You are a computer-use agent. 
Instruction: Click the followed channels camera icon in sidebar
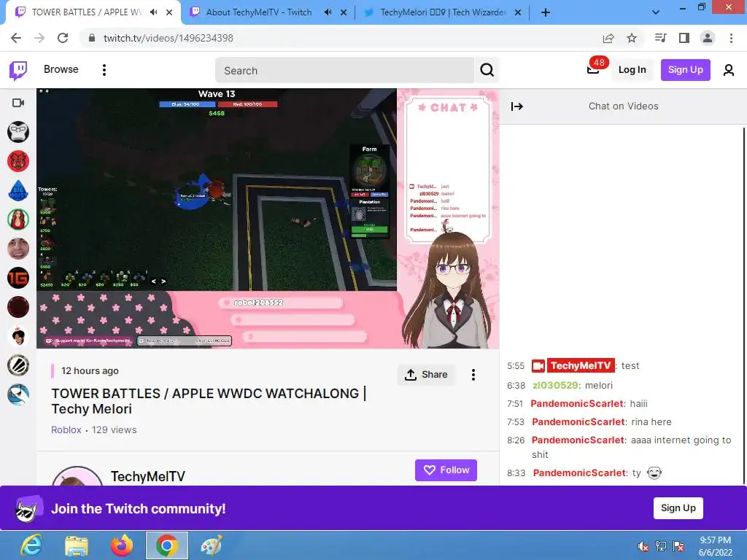pyautogui.click(x=18, y=103)
